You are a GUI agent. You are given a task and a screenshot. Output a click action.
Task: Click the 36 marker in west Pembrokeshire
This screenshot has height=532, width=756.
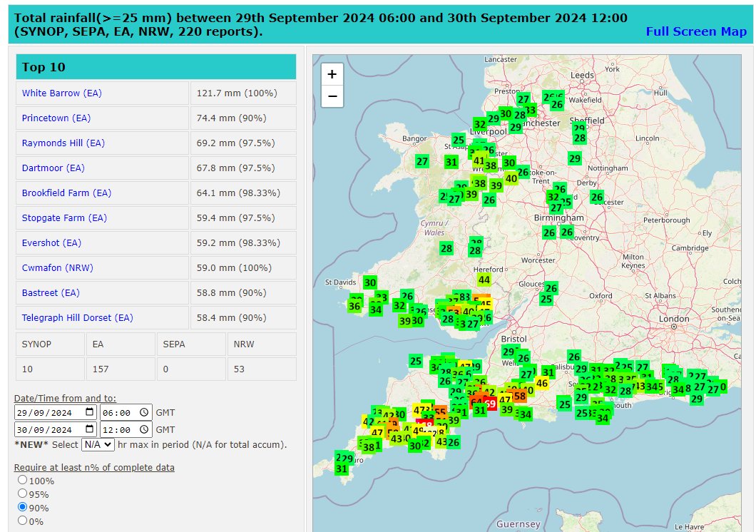coord(354,307)
